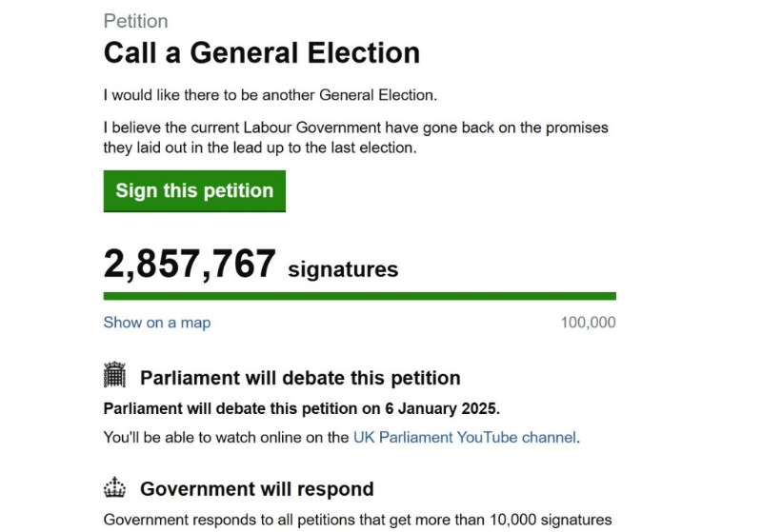Screen dimensions: 762x532
Task: Click the 2,857,767 signature count
Action: (x=190, y=265)
